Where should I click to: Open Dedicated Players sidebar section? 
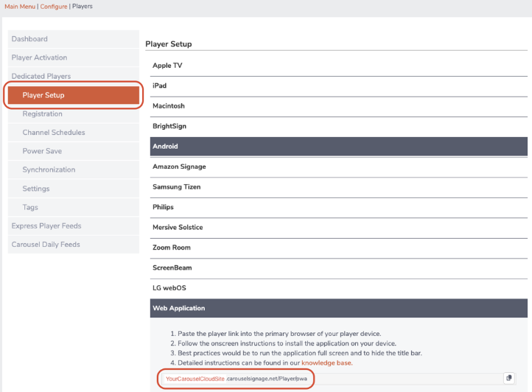click(x=73, y=77)
